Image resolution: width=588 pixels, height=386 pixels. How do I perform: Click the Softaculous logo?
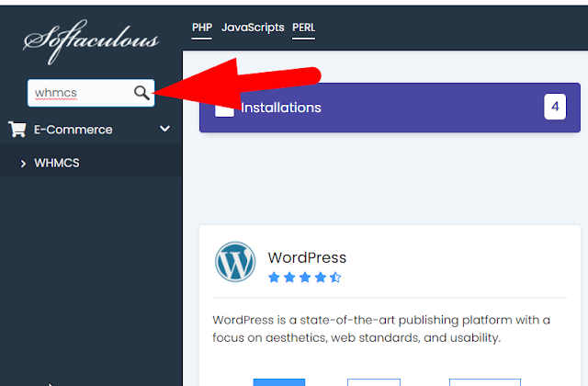click(91, 41)
